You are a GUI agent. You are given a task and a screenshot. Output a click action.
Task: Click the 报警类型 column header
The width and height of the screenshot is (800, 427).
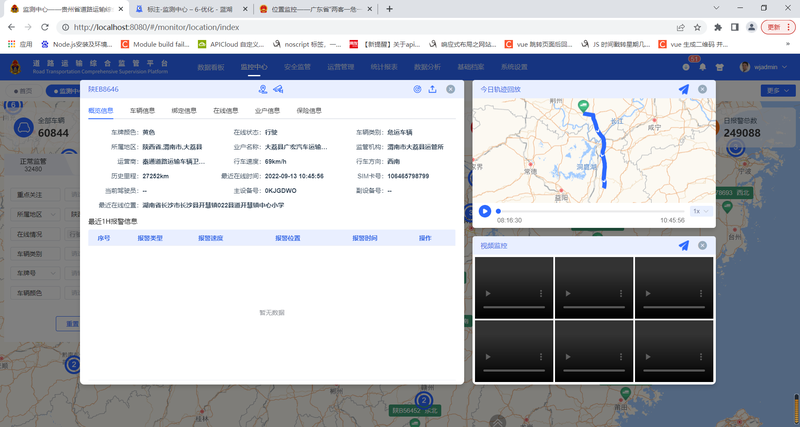(150, 238)
